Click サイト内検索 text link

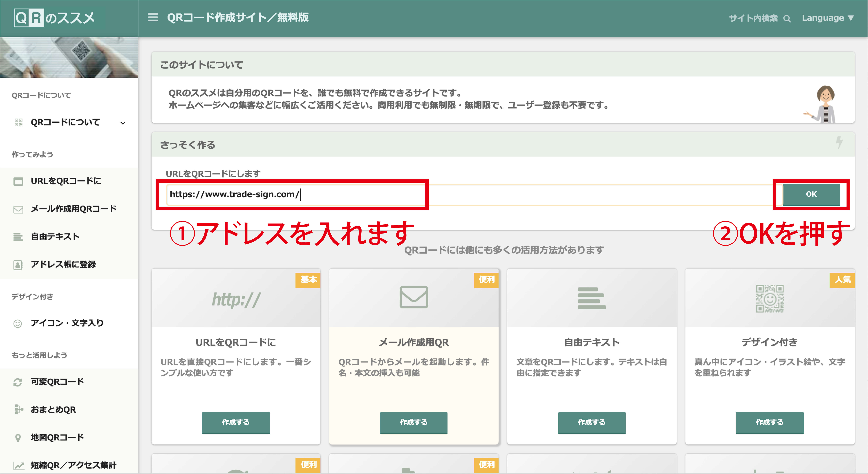(753, 18)
